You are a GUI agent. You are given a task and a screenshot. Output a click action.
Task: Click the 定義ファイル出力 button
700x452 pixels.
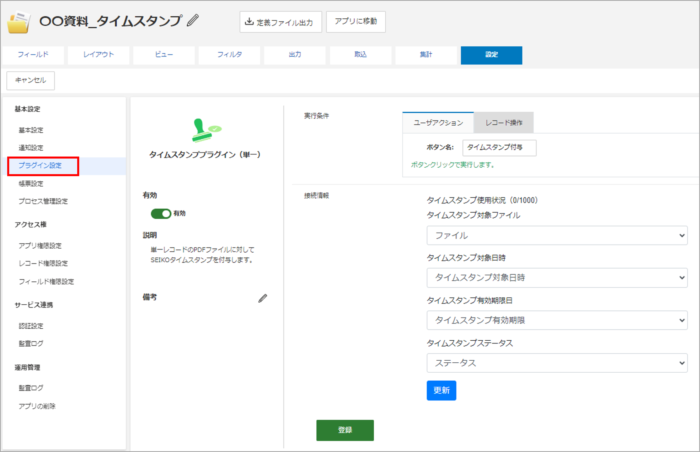click(280, 22)
